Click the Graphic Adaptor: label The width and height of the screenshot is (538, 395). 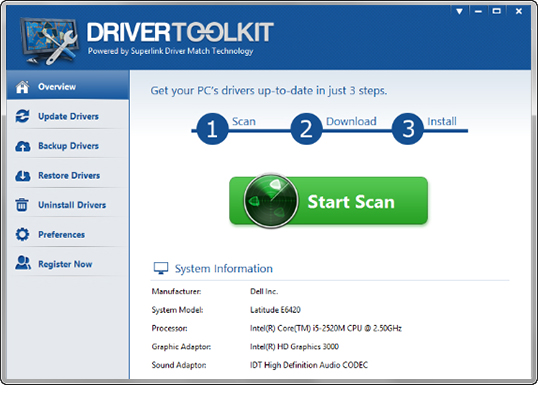pos(181,347)
